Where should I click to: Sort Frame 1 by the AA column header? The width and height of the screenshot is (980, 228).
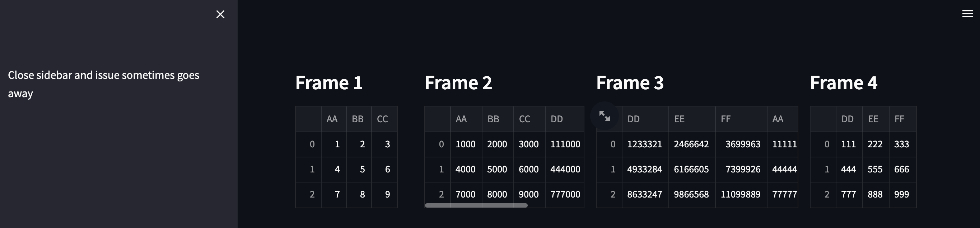point(331,119)
